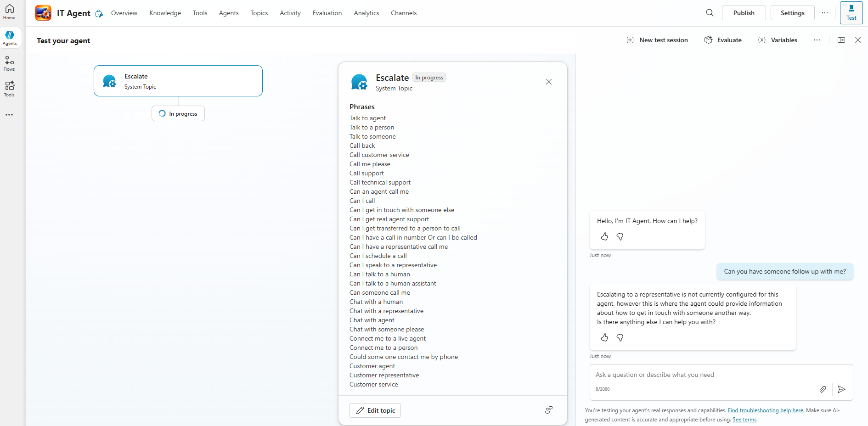Open test pane more options ellipsis
This screenshot has height=426, width=868.
(x=817, y=40)
